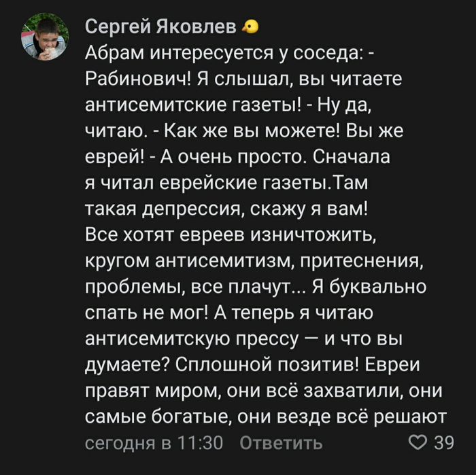476x475 pixels.
Task: Click the like count 39
Action: point(444,443)
